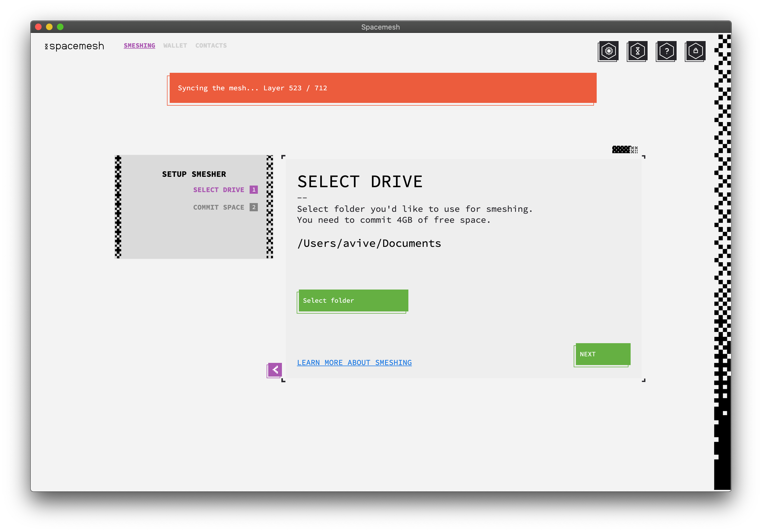Switch to the Smeshing tab
This screenshot has width=762, height=532.
[x=139, y=45]
